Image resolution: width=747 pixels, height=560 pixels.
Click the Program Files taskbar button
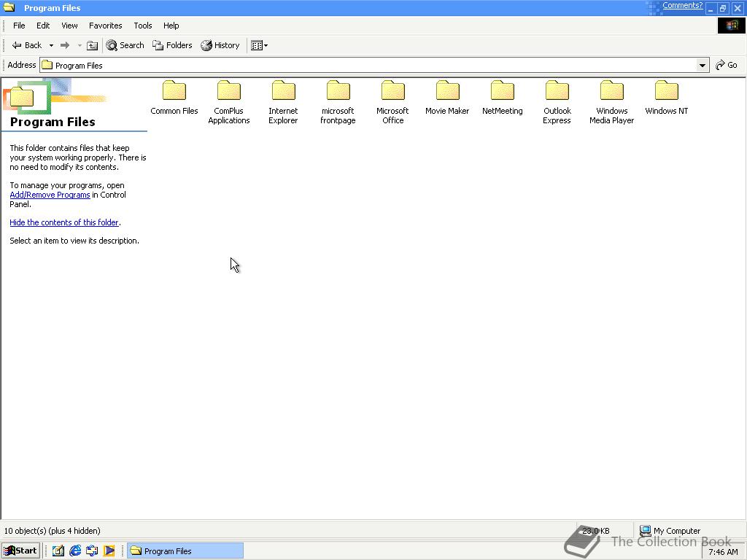click(185, 551)
